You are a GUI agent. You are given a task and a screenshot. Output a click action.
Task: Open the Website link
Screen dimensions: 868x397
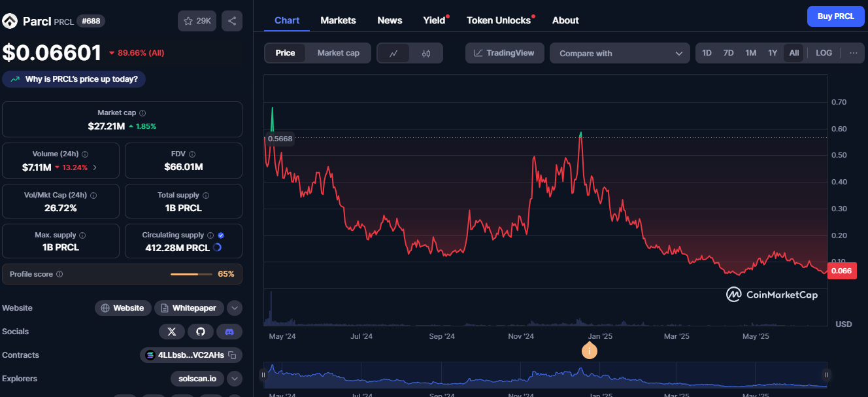123,308
